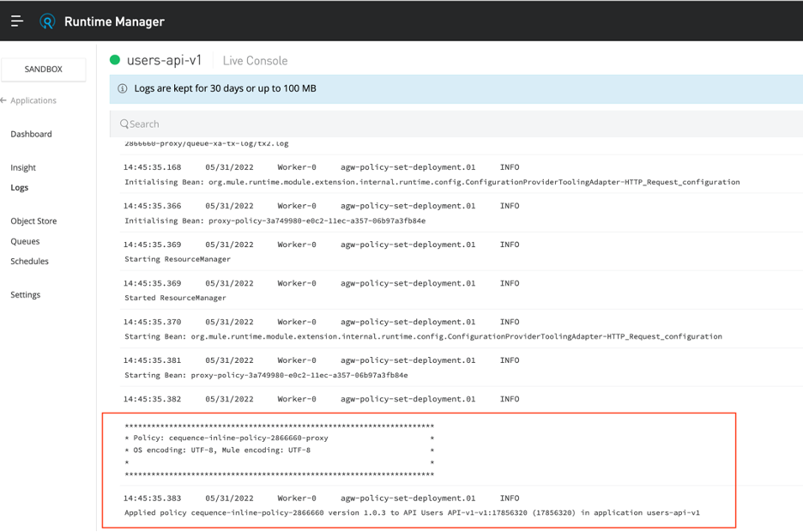The height and width of the screenshot is (532, 803).
Task: Select the 14:45:35.370 log entry timestamp
Action: pyautogui.click(x=152, y=322)
